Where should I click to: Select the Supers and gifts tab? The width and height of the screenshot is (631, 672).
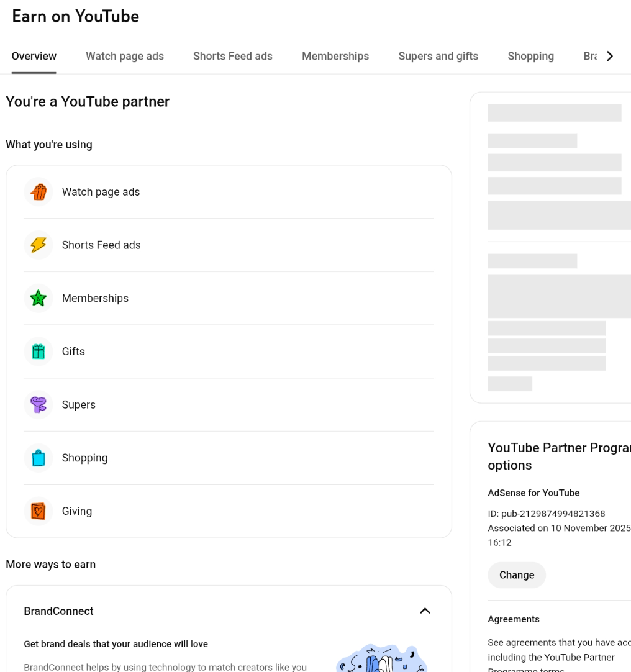(x=438, y=56)
